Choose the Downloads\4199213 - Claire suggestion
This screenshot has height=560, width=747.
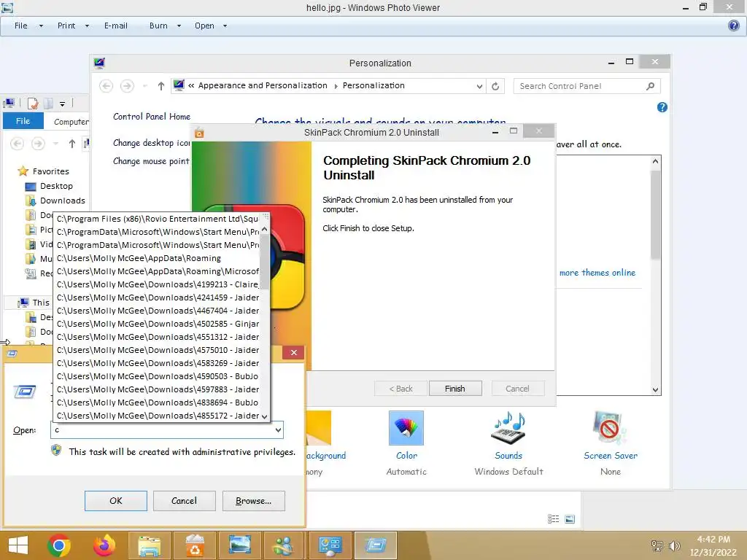point(158,284)
